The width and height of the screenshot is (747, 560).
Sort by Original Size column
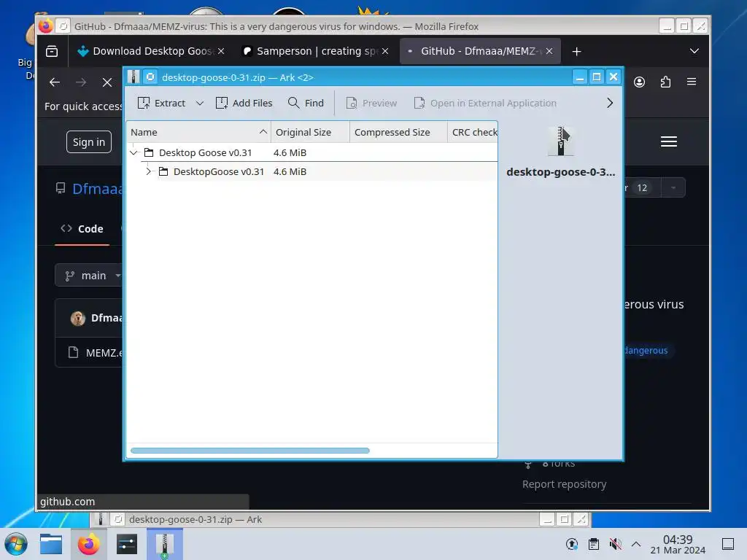point(310,133)
